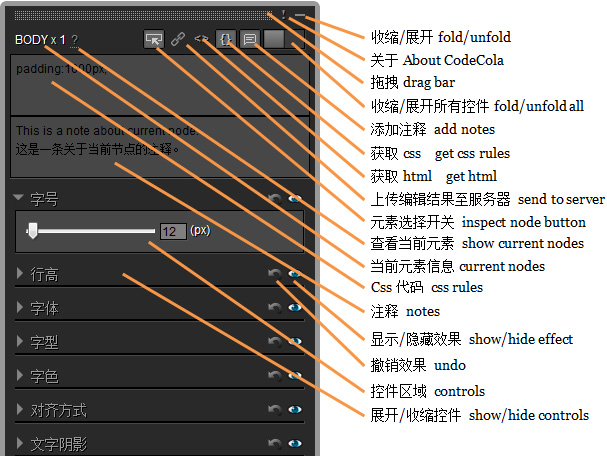Screen dimensions: 607x456
Task: Open About CodeCola exclamation icon
Action: point(283,15)
